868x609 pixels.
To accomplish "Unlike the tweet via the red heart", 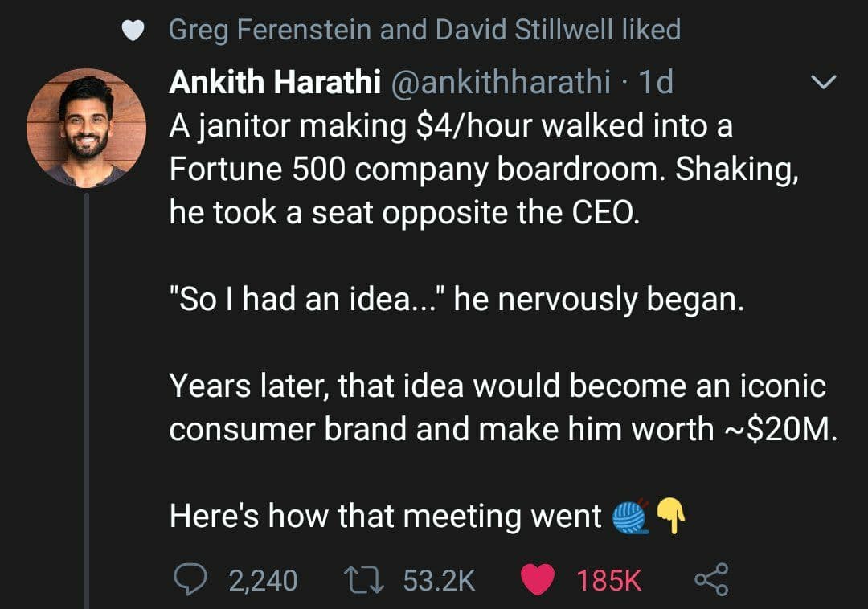I will 537,579.
